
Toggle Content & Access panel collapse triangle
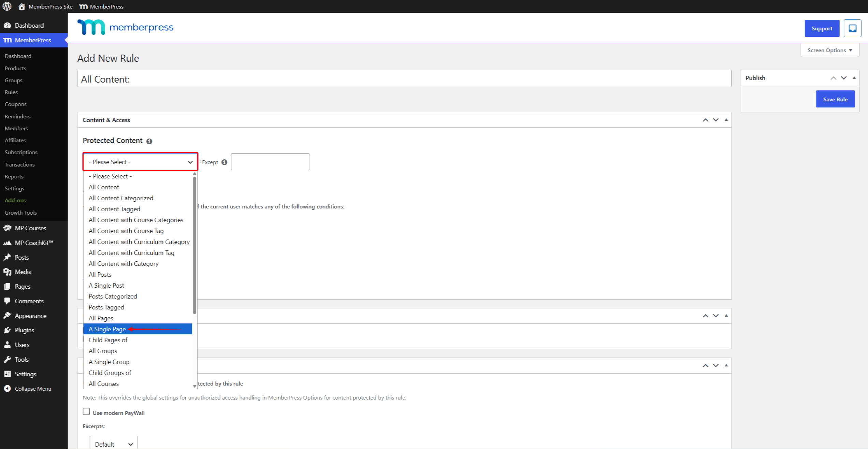click(726, 120)
